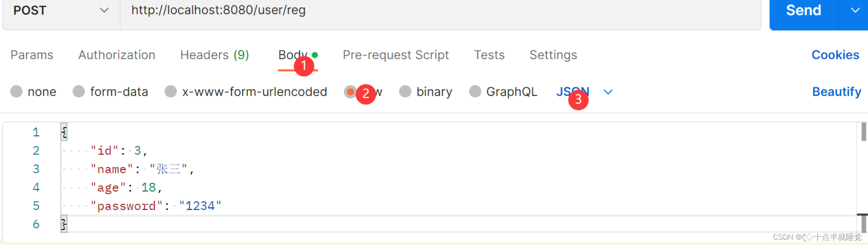Open the Authorization tab
Viewport: 868px width, 245px height.
(117, 55)
